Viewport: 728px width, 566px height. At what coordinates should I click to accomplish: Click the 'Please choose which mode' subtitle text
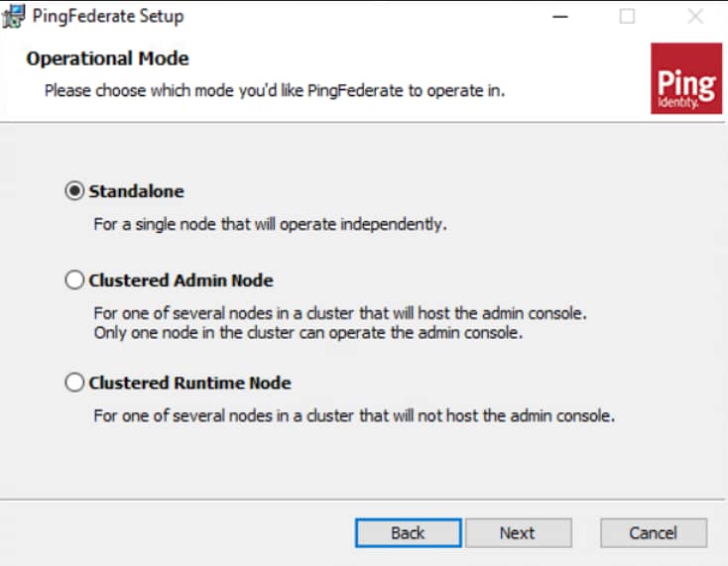click(x=275, y=91)
